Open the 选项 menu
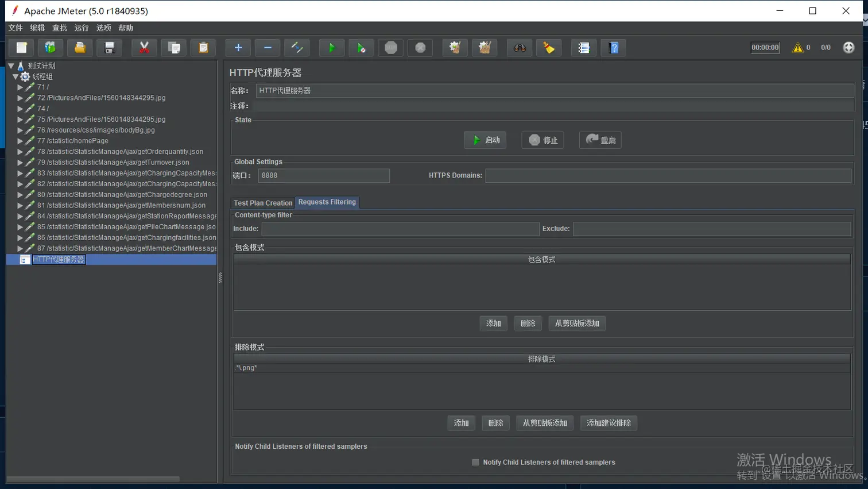 point(103,28)
